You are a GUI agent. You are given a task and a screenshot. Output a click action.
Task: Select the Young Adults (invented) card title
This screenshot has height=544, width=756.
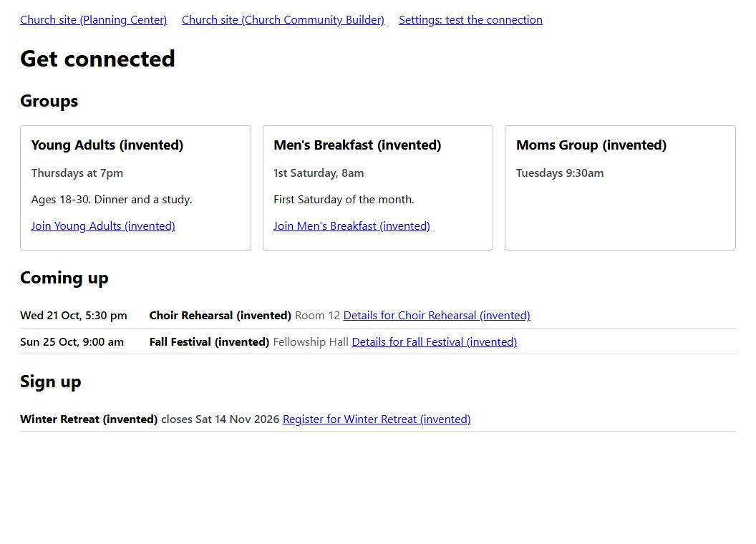coord(107,145)
